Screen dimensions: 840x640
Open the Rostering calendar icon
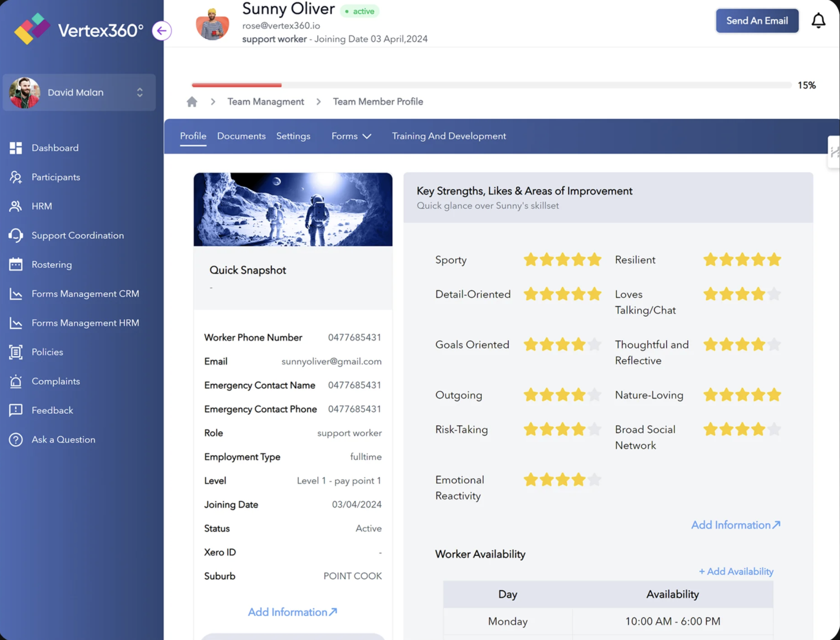pos(16,265)
